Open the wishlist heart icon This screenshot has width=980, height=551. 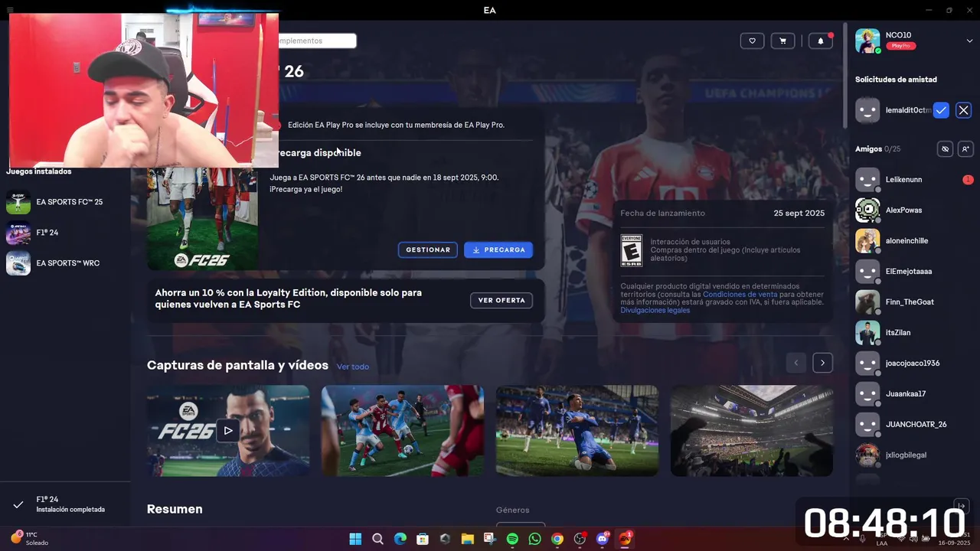[x=752, y=41]
